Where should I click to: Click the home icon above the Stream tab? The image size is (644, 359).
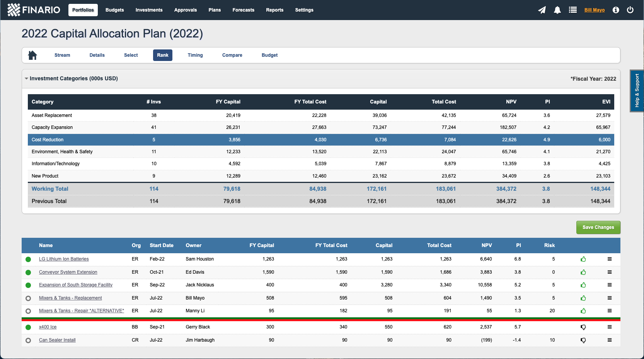[x=32, y=55]
